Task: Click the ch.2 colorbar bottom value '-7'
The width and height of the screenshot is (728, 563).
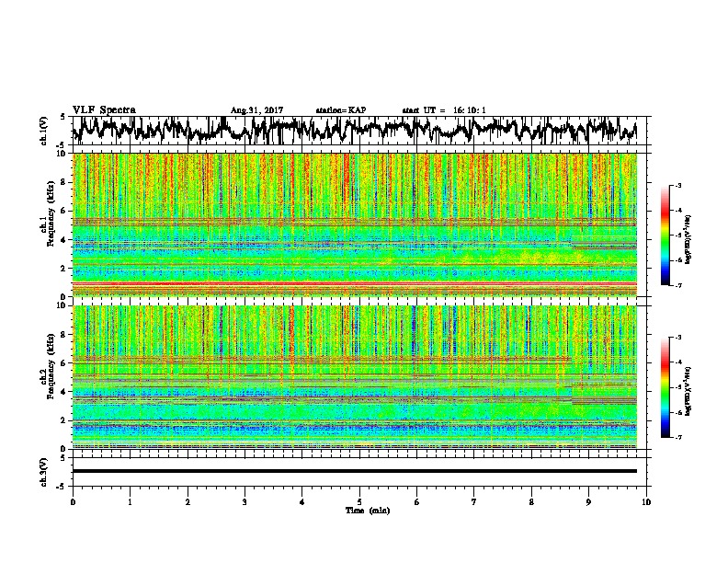Action: point(677,437)
